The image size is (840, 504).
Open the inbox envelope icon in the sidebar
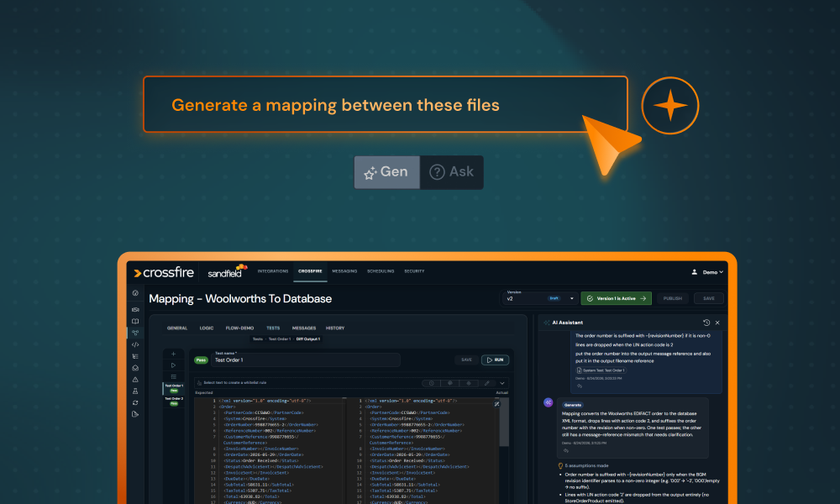point(135,368)
